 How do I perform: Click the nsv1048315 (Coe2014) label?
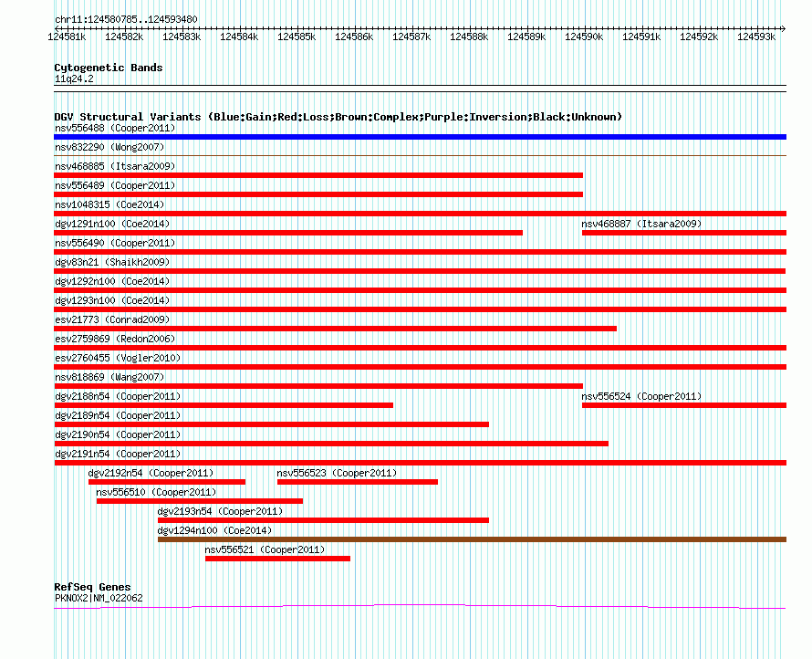tap(109, 204)
